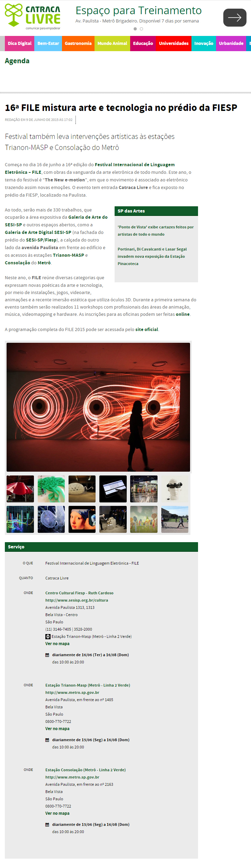Image resolution: width=251 pixels, height=868 pixels.
Task: Go to the Mundo Animal section
Action: click(112, 44)
